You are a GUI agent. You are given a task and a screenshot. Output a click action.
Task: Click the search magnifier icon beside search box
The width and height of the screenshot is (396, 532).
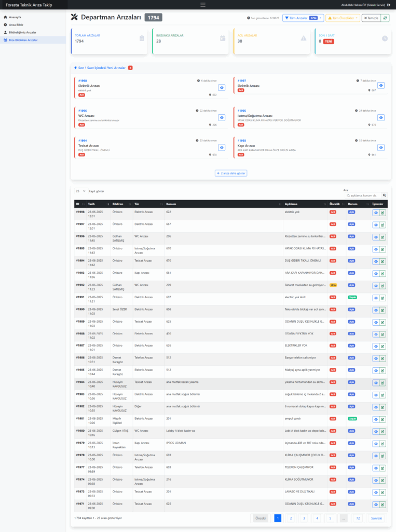(x=385, y=195)
